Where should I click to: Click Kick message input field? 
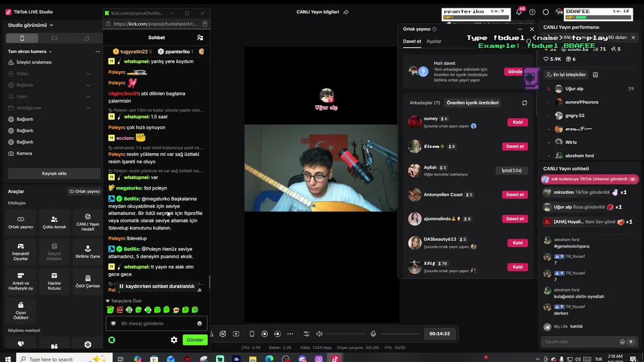click(x=156, y=323)
